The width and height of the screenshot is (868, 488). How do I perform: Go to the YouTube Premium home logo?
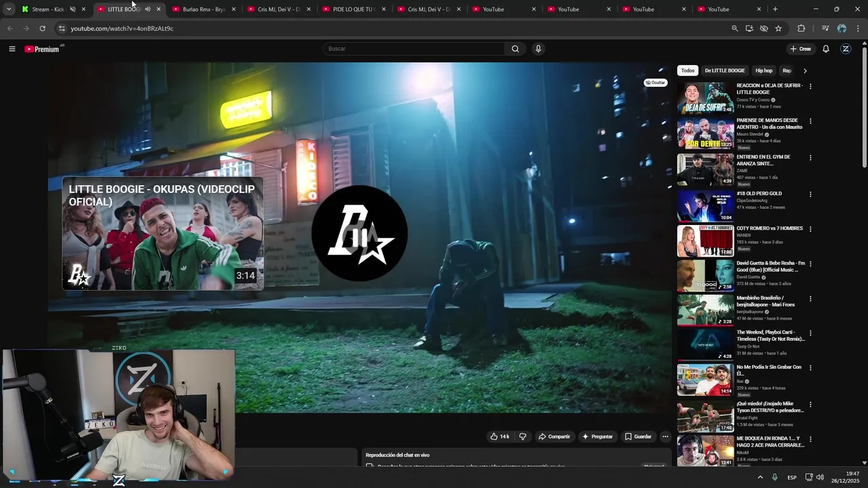42,49
